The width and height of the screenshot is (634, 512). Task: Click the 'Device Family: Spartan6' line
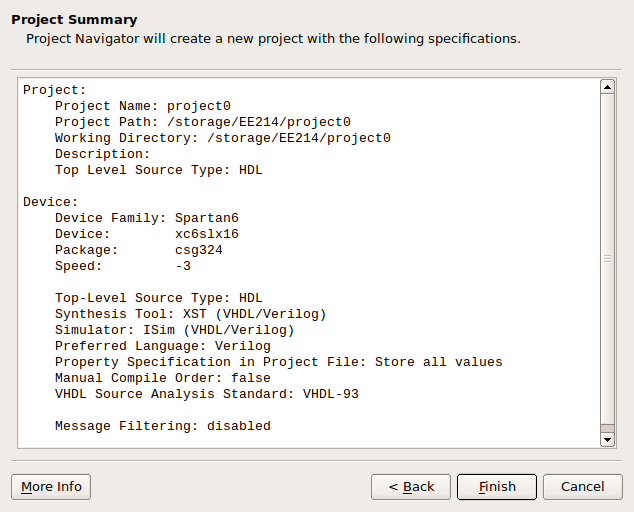[x=147, y=218]
